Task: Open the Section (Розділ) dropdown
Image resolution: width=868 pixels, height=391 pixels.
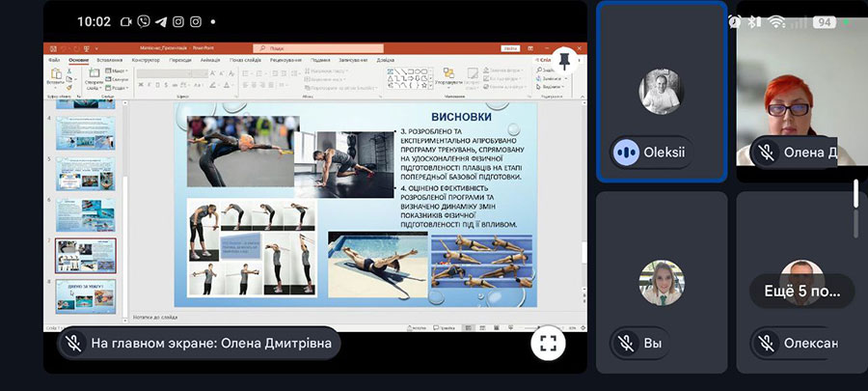Action: click(x=117, y=88)
